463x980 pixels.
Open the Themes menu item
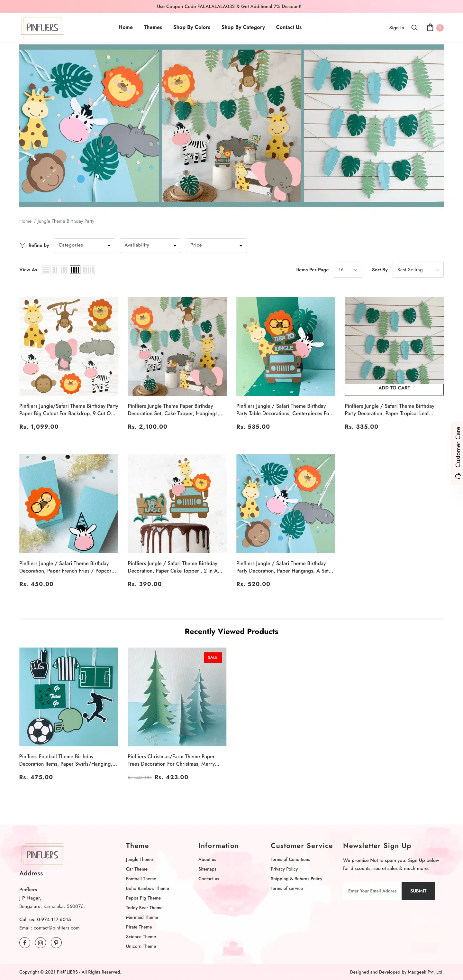point(153,27)
